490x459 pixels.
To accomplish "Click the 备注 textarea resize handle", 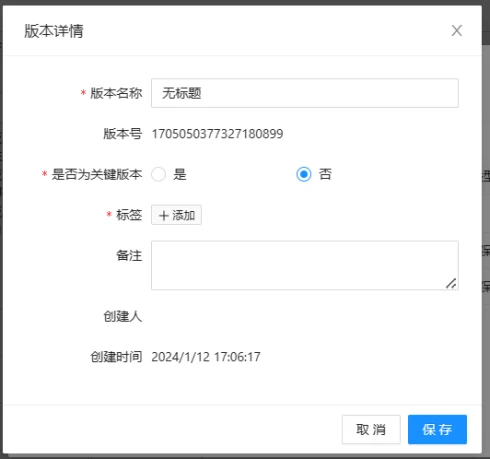I will click(451, 283).
